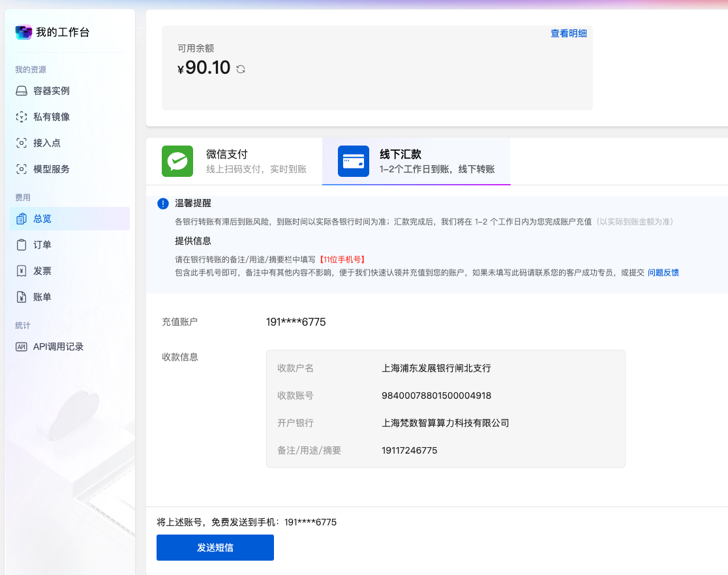The width and height of the screenshot is (728, 575).
Task: Click the 总览 clipboard icon
Action: pyautogui.click(x=22, y=218)
